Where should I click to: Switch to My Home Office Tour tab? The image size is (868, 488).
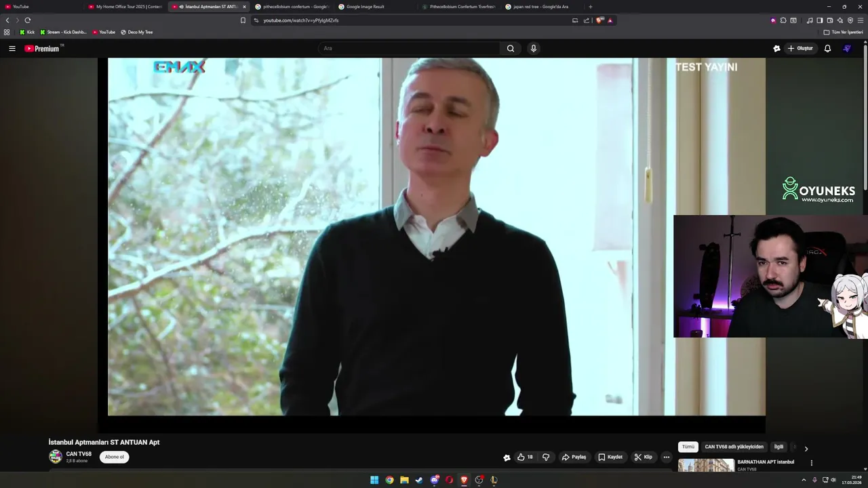point(125,7)
